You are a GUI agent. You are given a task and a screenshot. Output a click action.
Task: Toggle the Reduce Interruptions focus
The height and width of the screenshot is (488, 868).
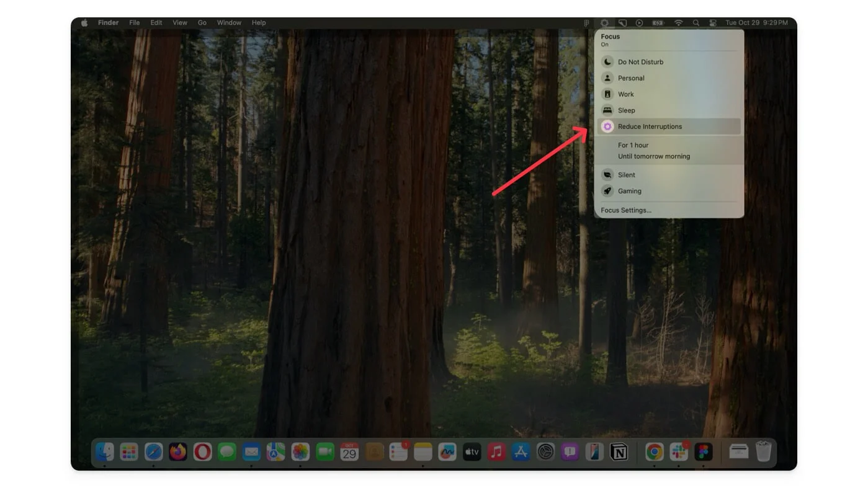[669, 126]
